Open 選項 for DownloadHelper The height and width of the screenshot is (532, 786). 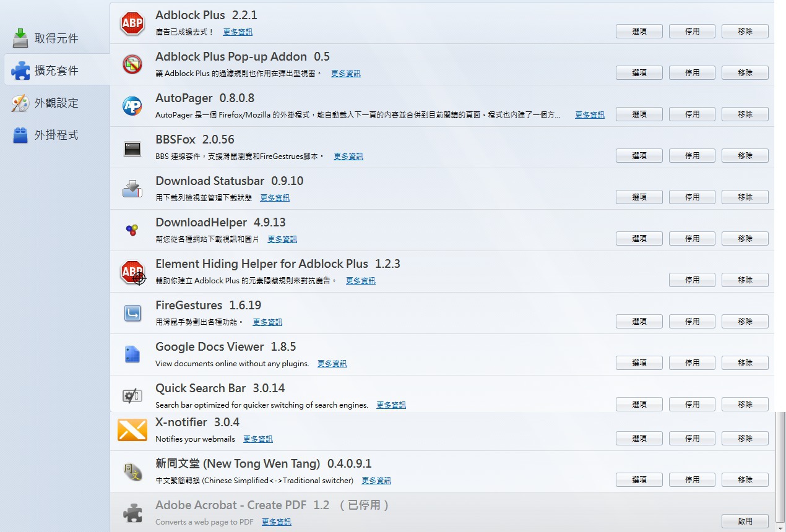click(639, 239)
